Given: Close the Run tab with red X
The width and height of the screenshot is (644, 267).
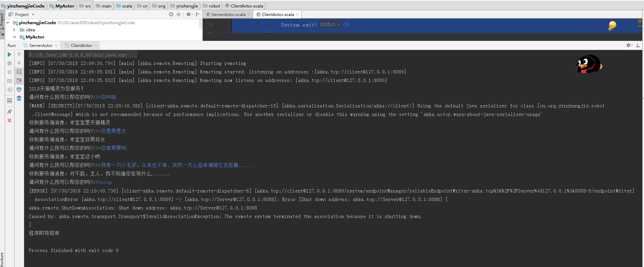Looking at the screenshot, I should 10,120.
